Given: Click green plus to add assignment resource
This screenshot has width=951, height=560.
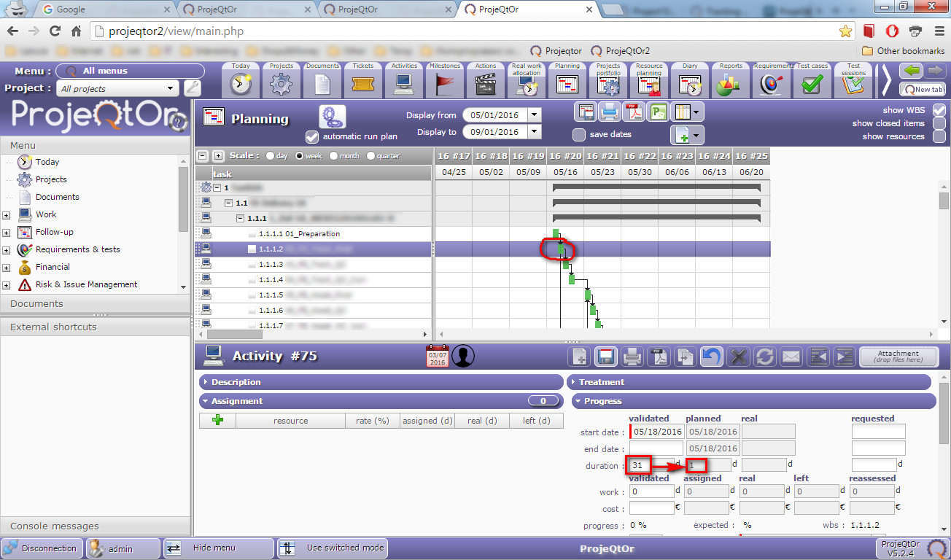Looking at the screenshot, I should pos(217,420).
